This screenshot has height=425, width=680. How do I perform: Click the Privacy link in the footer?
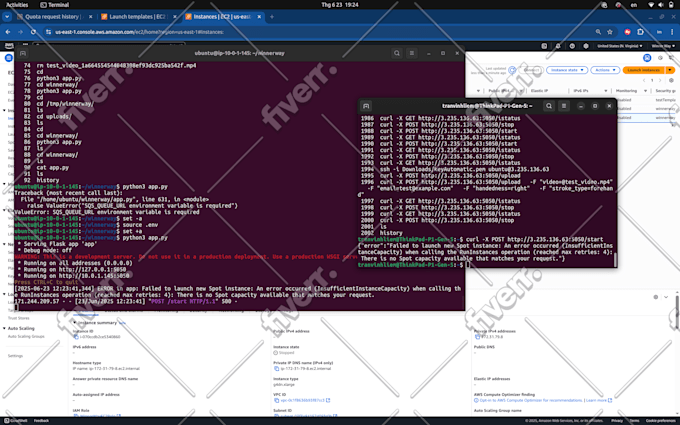point(617,421)
